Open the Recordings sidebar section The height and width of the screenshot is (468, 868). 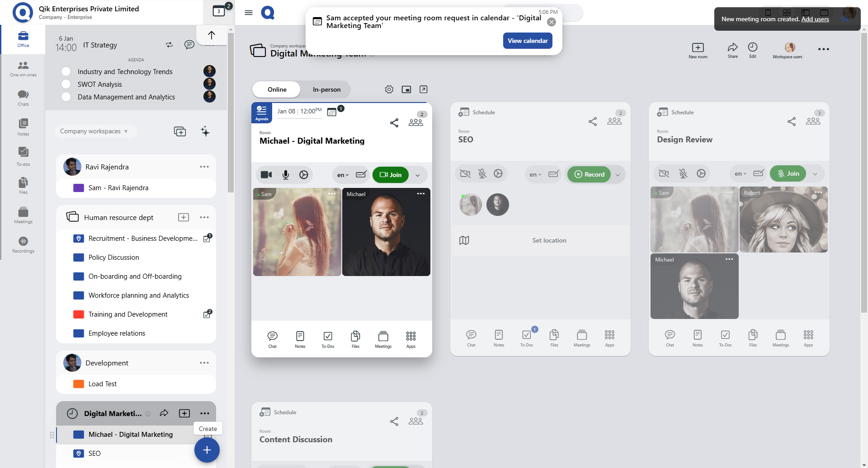(23, 244)
